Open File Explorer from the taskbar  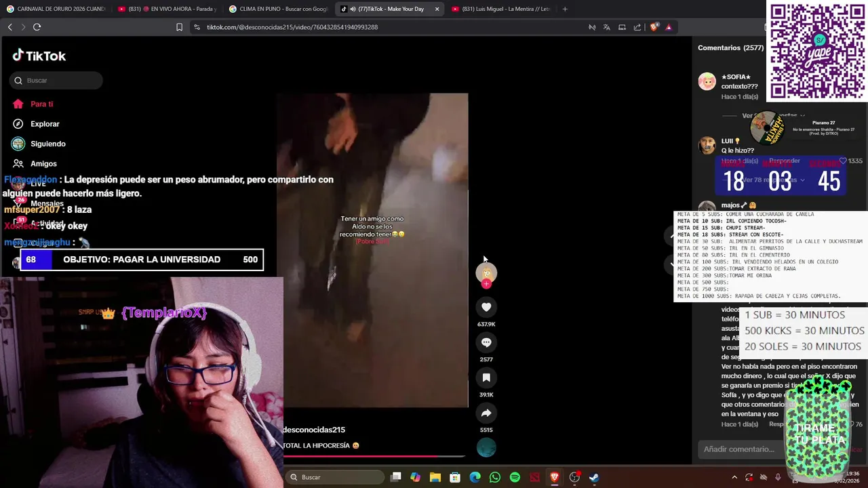[x=435, y=477]
